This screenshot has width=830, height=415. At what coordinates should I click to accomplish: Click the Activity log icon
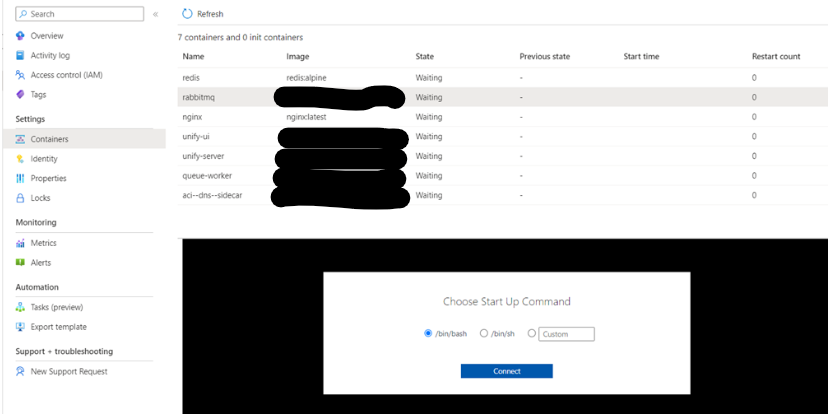[x=20, y=56]
